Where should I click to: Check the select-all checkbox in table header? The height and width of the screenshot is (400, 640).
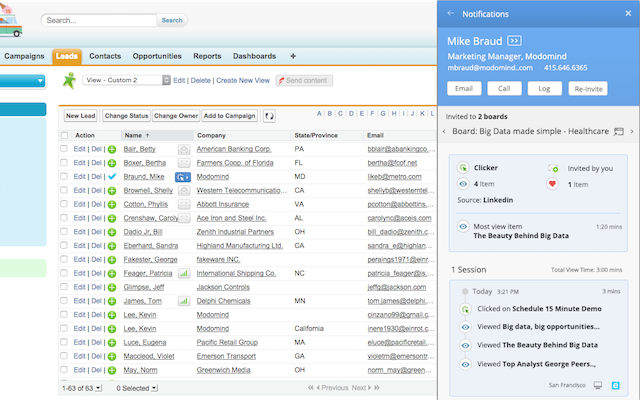tap(66, 135)
